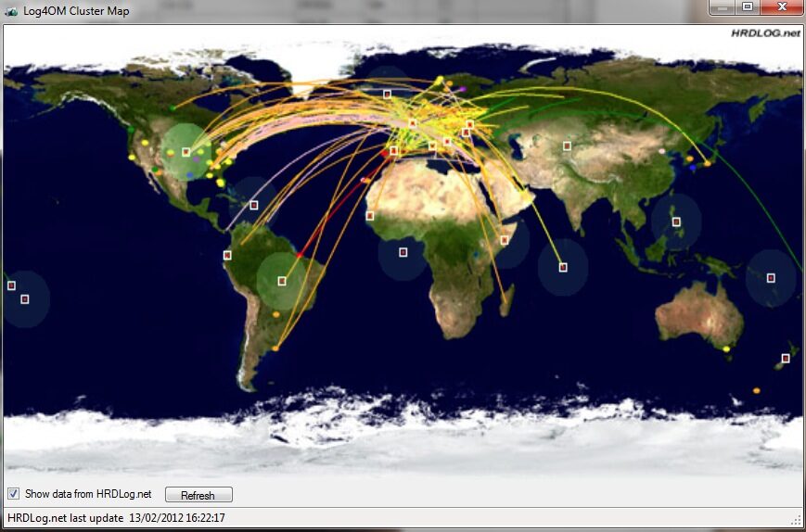Click the marker in the Gulf of Guinea
Image resolution: width=806 pixels, height=532 pixels.
(x=403, y=252)
